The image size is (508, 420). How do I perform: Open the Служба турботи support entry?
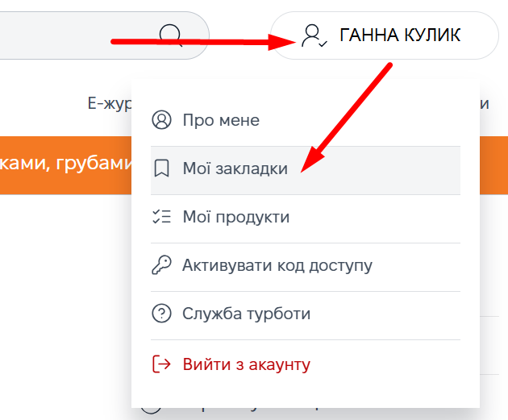click(246, 314)
